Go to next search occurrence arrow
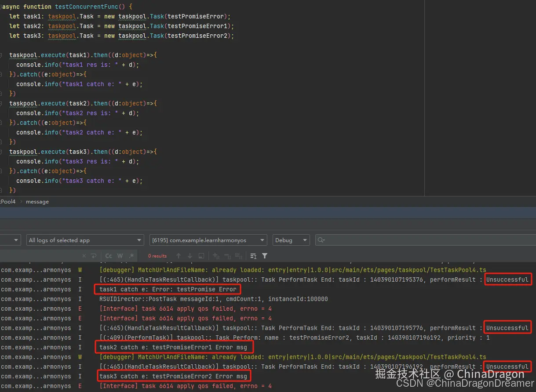Image resolution: width=536 pixels, height=392 pixels. click(x=190, y=256)
